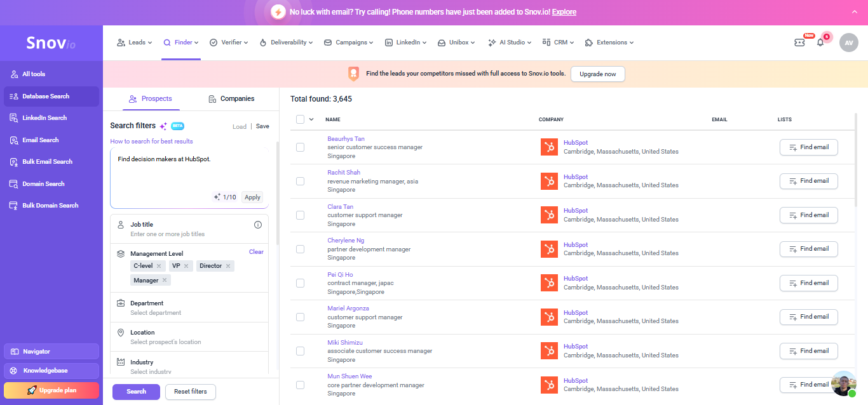Expand the Deliverability dropdown menu
Image resolution: width=868 pixels, height=405 pixels.
[286, 43]
